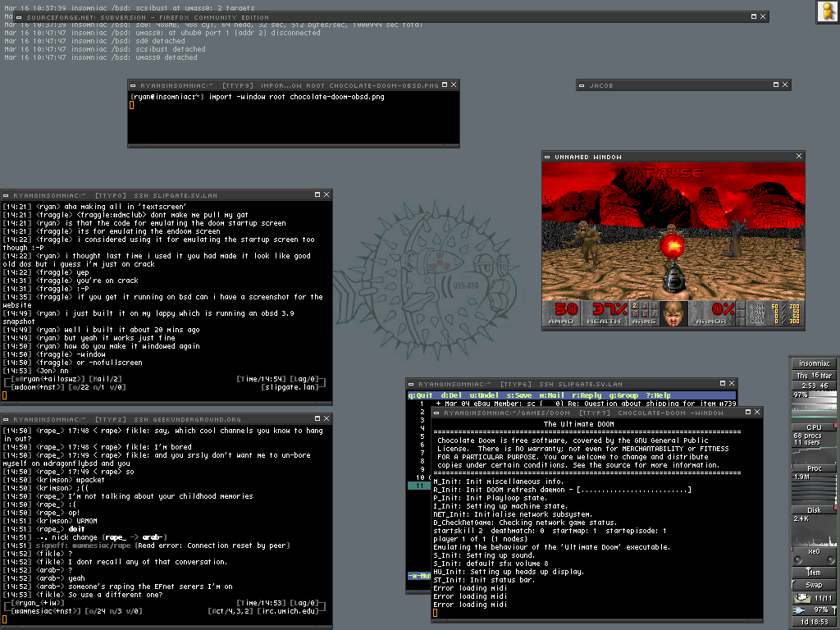
Task: Click the yellow figure icon in top-right corner
Action: click(x=827, y=11)
